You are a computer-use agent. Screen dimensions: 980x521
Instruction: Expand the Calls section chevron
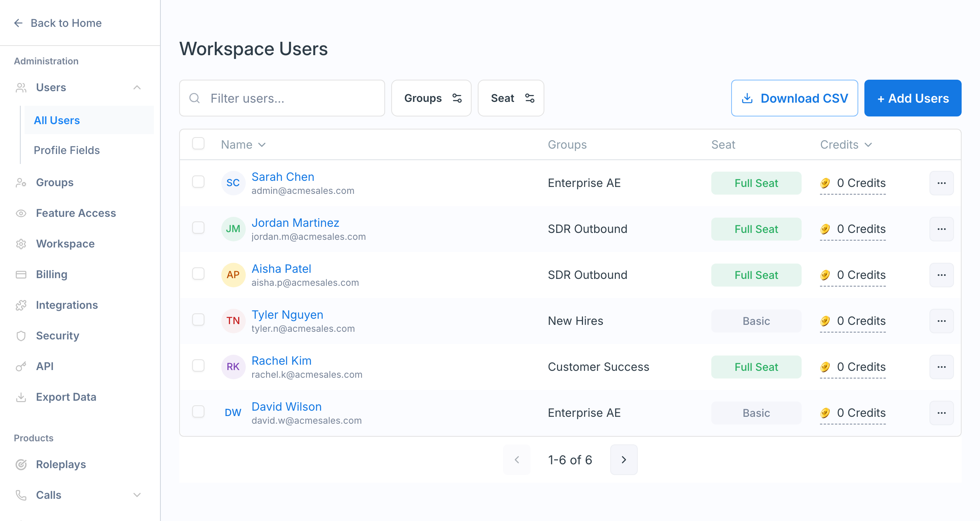pos(137,495)
